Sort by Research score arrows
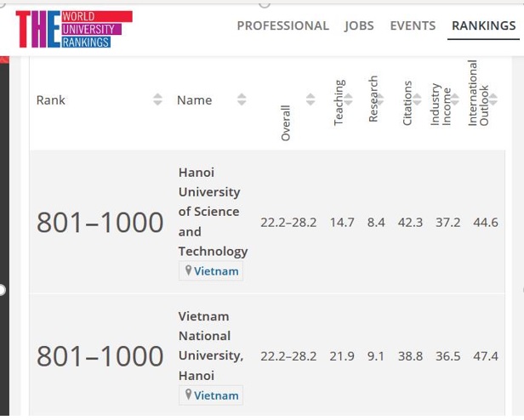 pos(380,99)
